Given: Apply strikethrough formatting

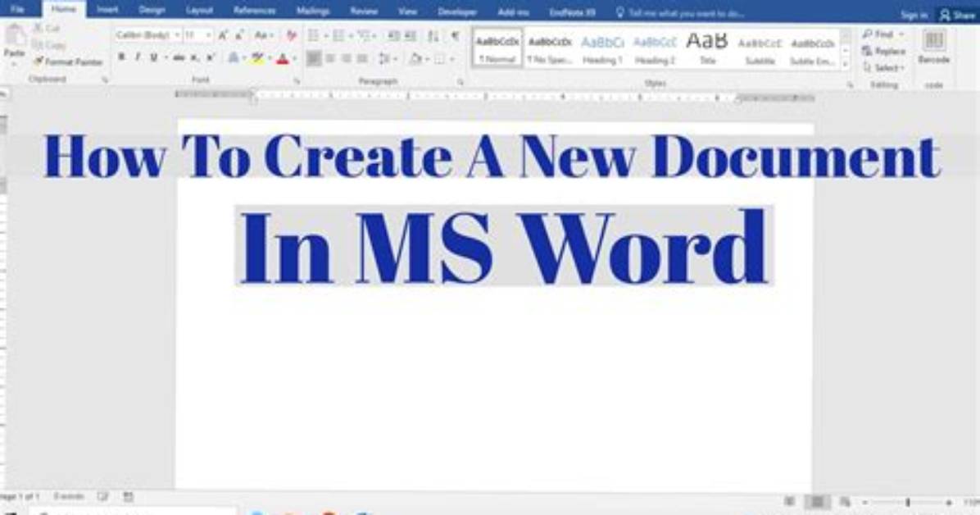Looking at the screenshot, I should (179, 58).
